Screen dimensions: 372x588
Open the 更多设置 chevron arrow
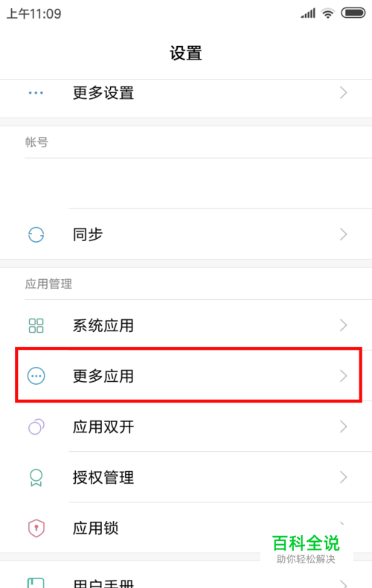tap(343, 92)
